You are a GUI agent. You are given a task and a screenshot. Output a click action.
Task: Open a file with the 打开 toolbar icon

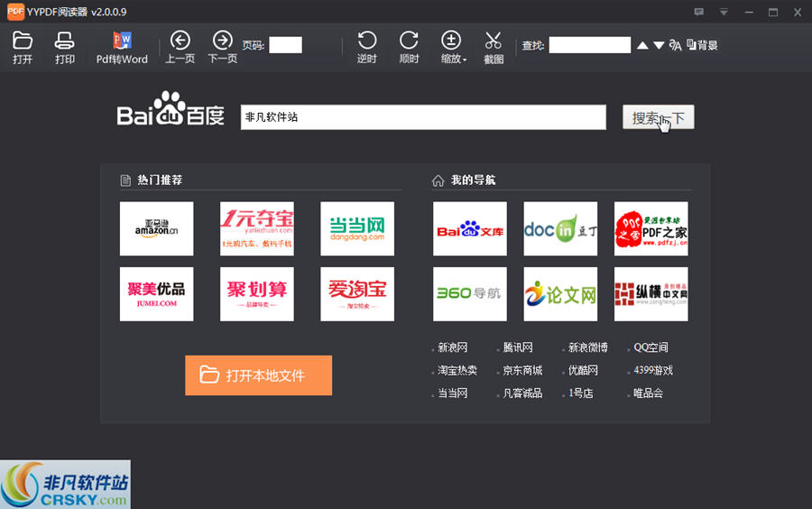point(23,47)
